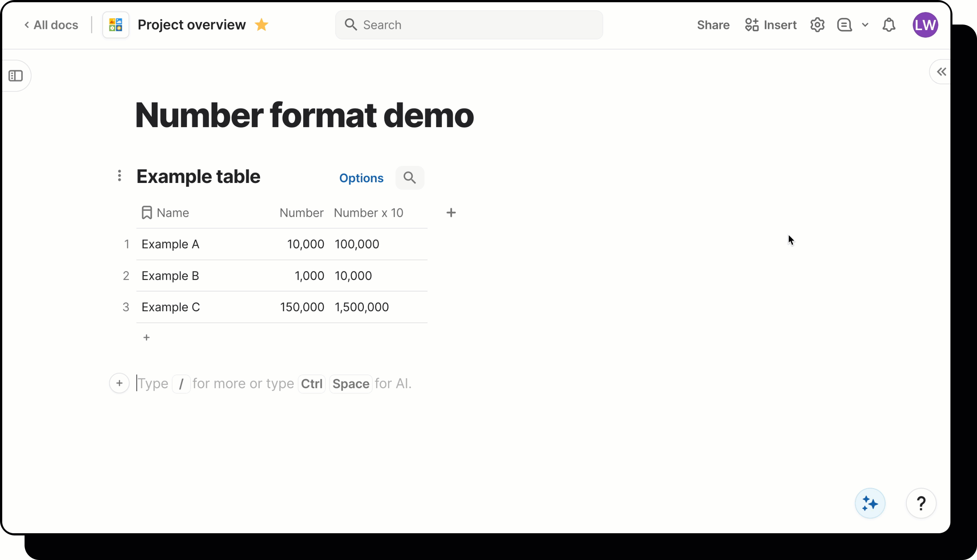The image size is (977, 560).
Task: Click the Number x 10 column header
Action: click(368, 213)
